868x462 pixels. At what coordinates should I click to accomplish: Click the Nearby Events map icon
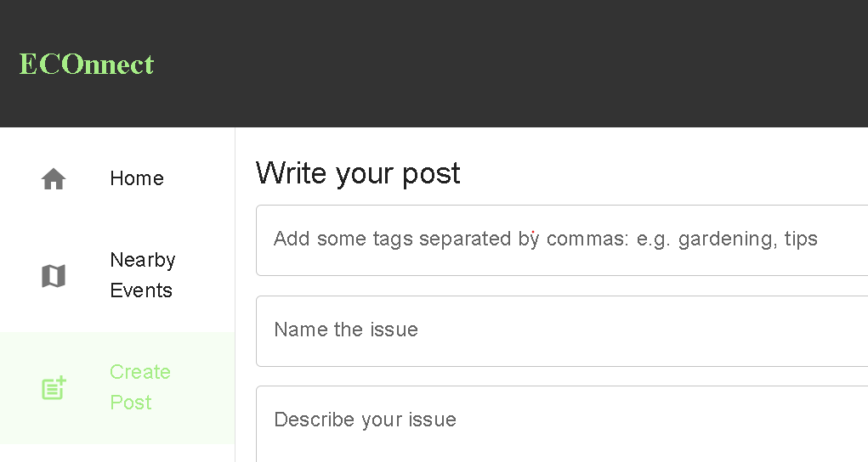[x=54, y=275]
